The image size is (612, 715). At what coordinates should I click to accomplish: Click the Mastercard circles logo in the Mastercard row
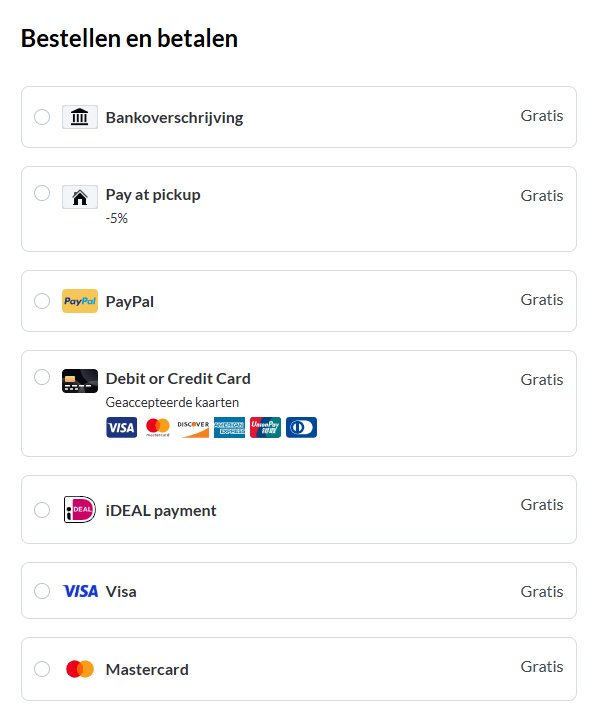(x=80, y=669)
